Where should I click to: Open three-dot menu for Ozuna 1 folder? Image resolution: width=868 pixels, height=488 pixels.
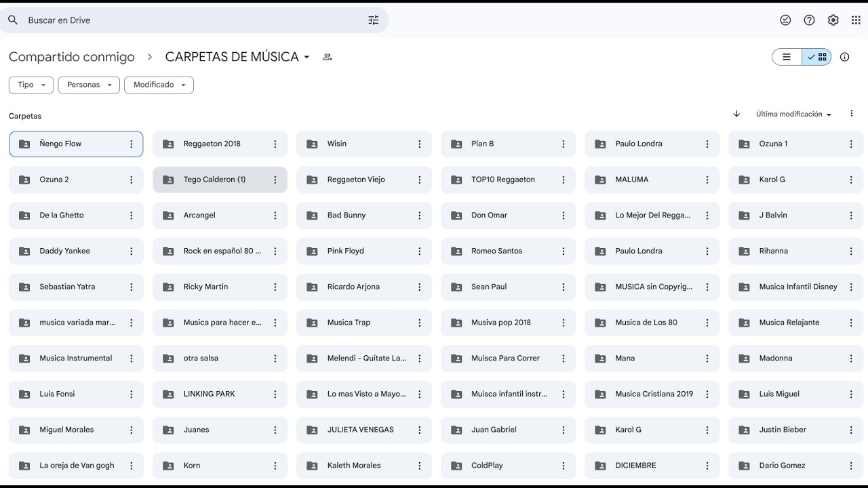click(851, 144)
